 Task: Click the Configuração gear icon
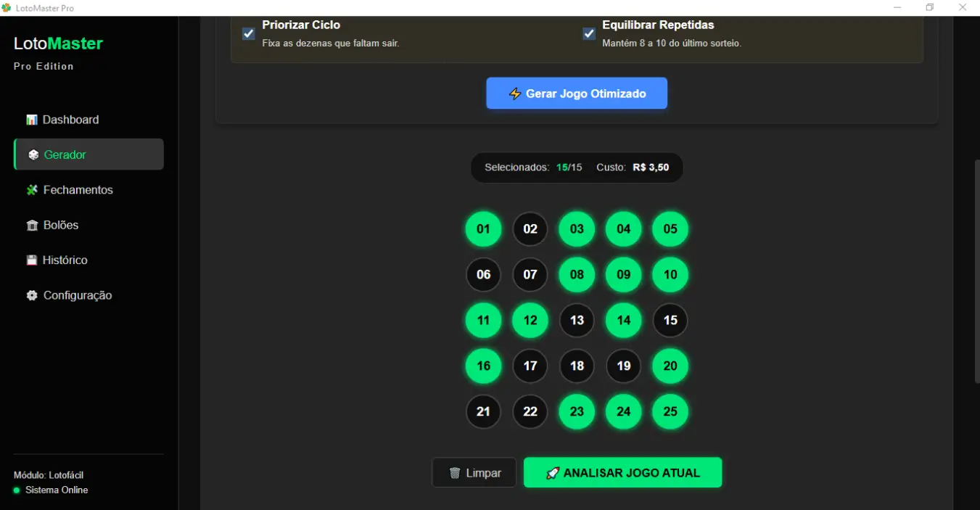(x=32, y=296)
